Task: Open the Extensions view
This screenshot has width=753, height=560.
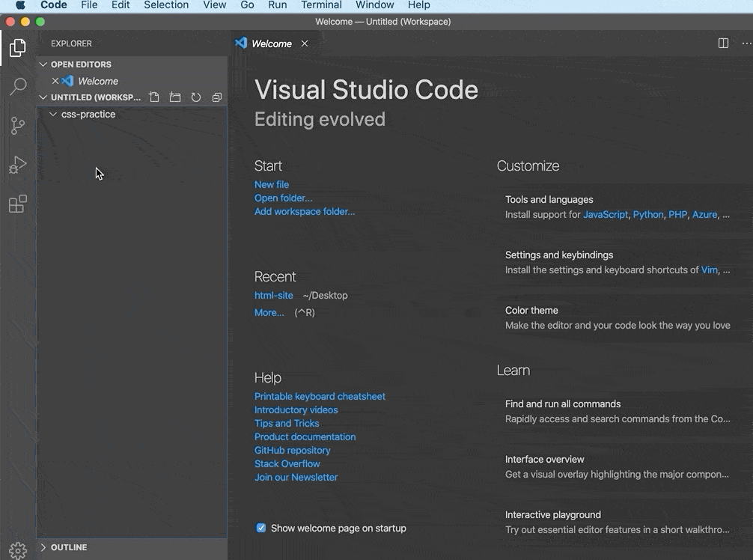Action: (18, 204)
